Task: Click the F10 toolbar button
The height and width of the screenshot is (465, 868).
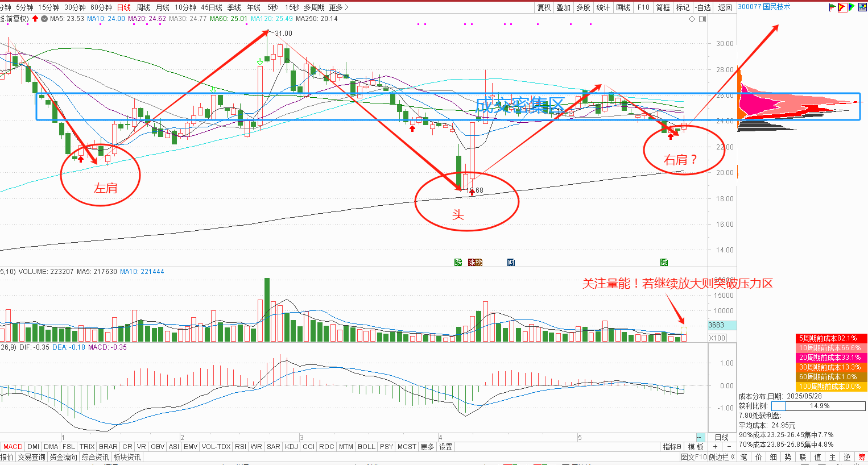Action: 643,7
